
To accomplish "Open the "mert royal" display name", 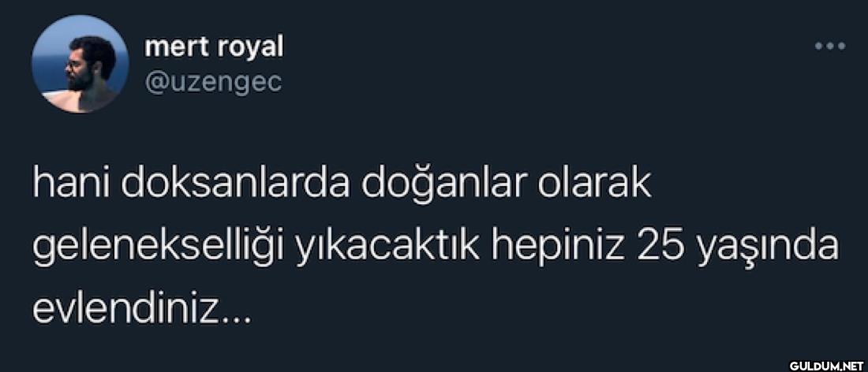I will pos(214,48).
